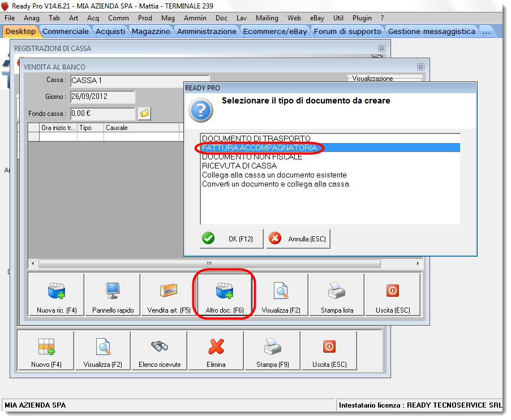511x420 pixels.
Task: Click the Ora inizio tr... column header
Action: coord(58,128)
